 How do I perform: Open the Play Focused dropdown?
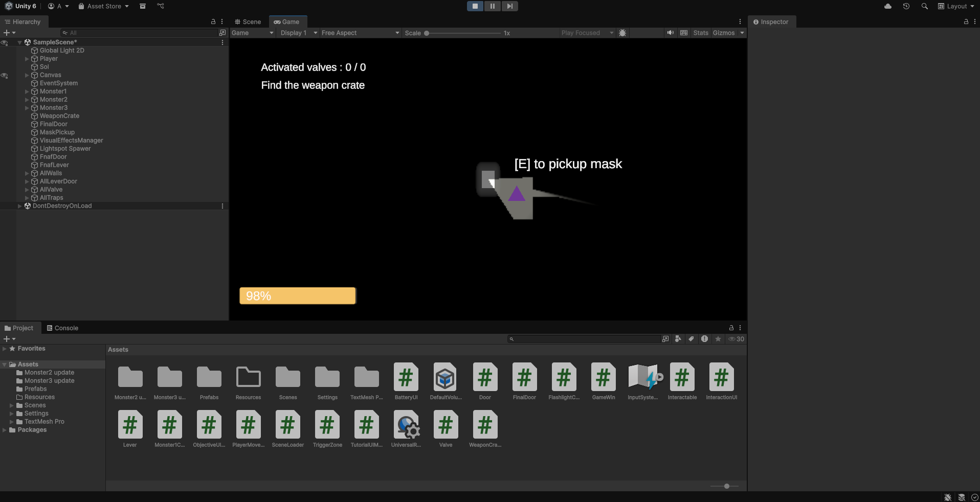[587, 33]
